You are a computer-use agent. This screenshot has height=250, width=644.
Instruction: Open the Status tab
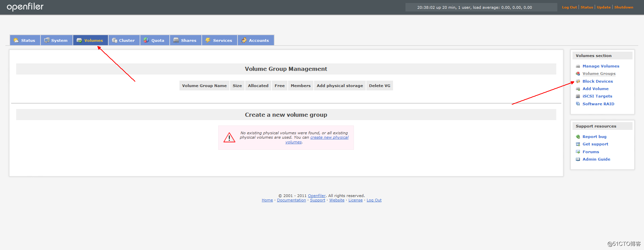point(25,40)
